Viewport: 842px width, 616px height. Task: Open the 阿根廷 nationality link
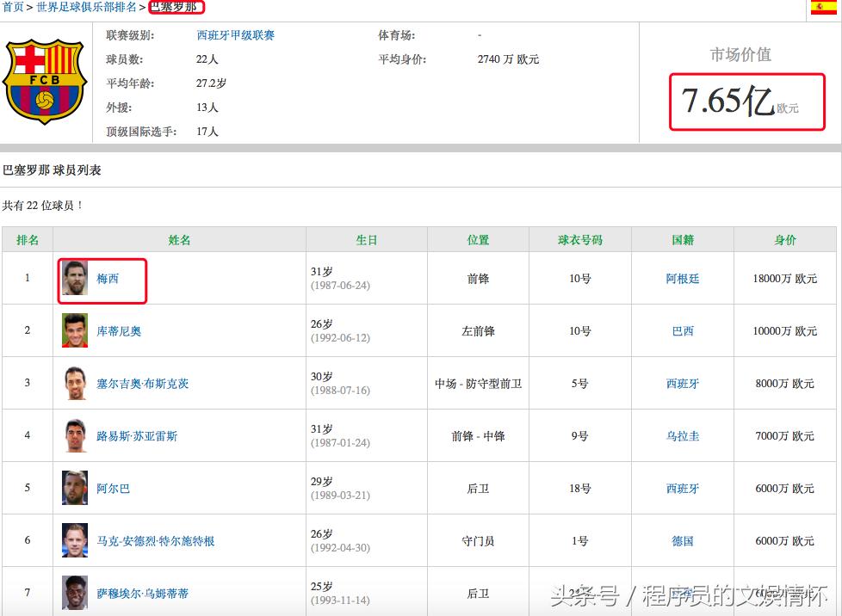click(682, 278)
